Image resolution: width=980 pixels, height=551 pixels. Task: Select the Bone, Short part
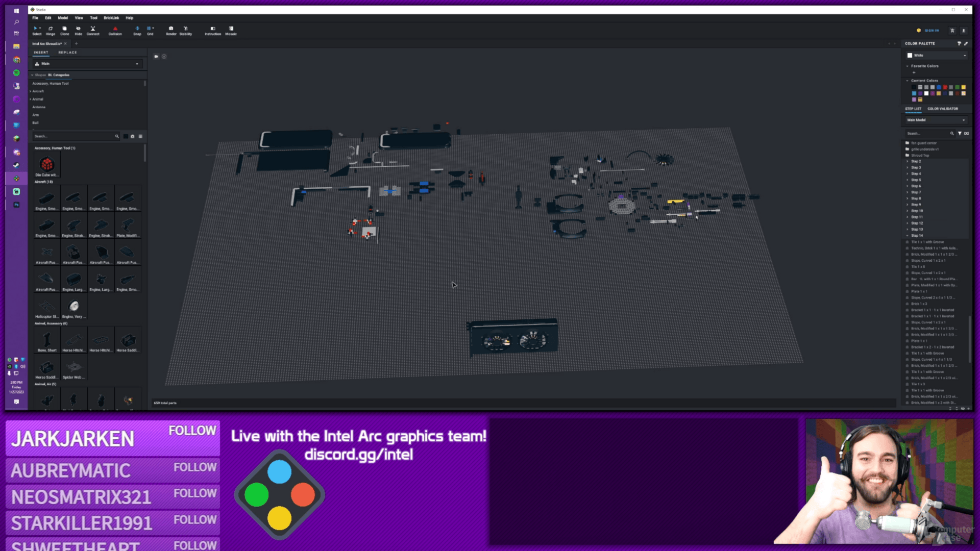(47, 341)
